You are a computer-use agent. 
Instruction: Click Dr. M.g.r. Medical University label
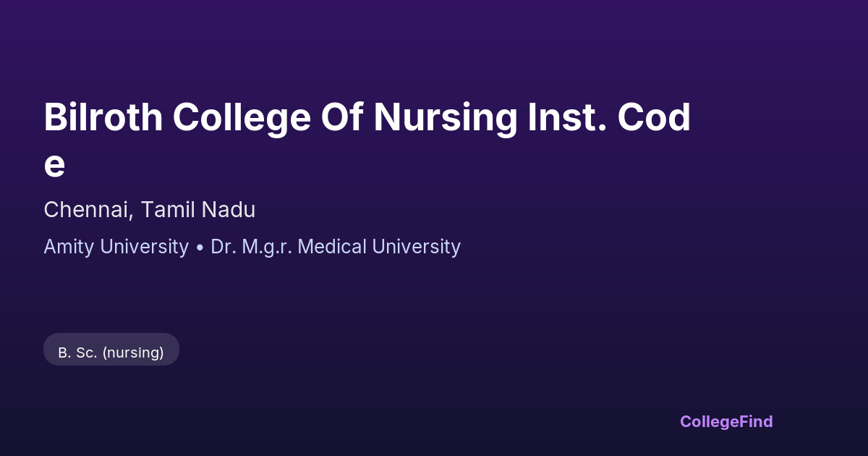tap(335, 247)
